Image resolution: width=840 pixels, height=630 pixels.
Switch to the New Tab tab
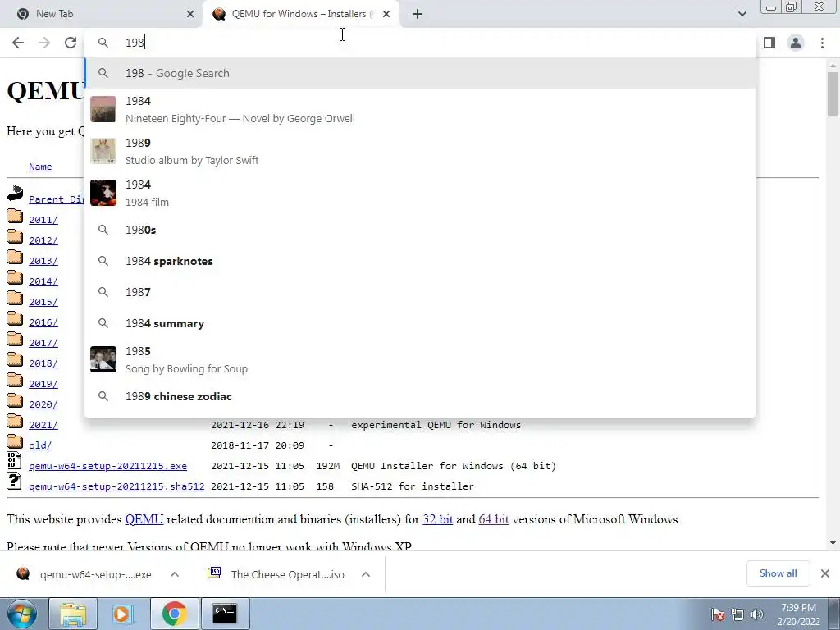click(102, 14)
